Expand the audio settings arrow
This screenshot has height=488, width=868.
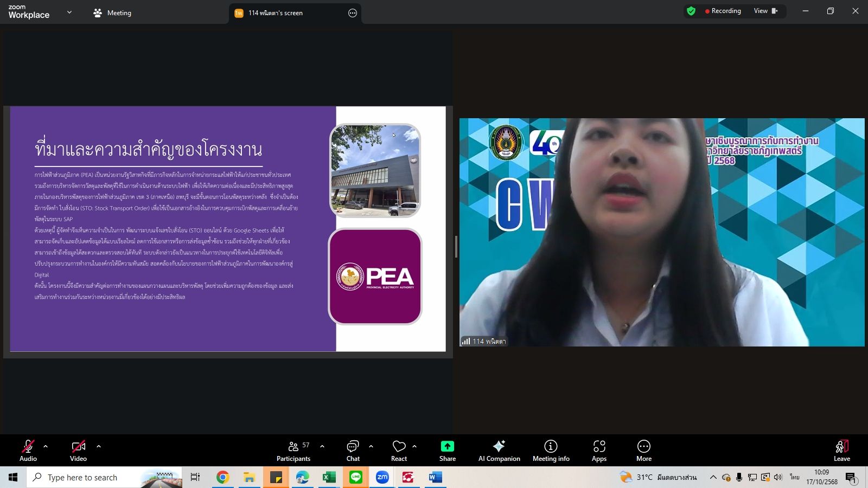[x=46, y=446]
